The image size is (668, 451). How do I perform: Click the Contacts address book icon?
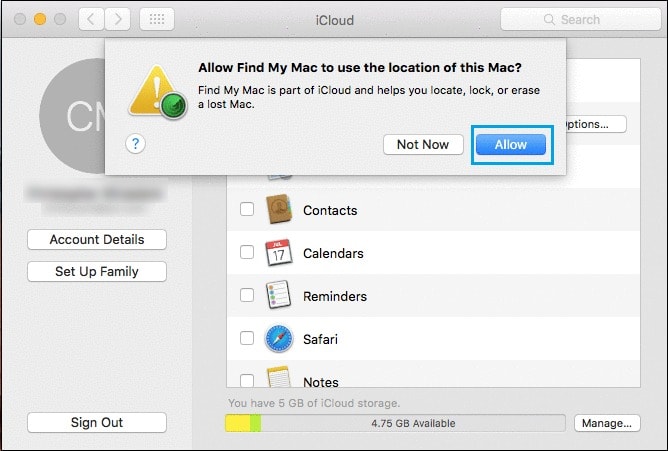tap(278, 210)
